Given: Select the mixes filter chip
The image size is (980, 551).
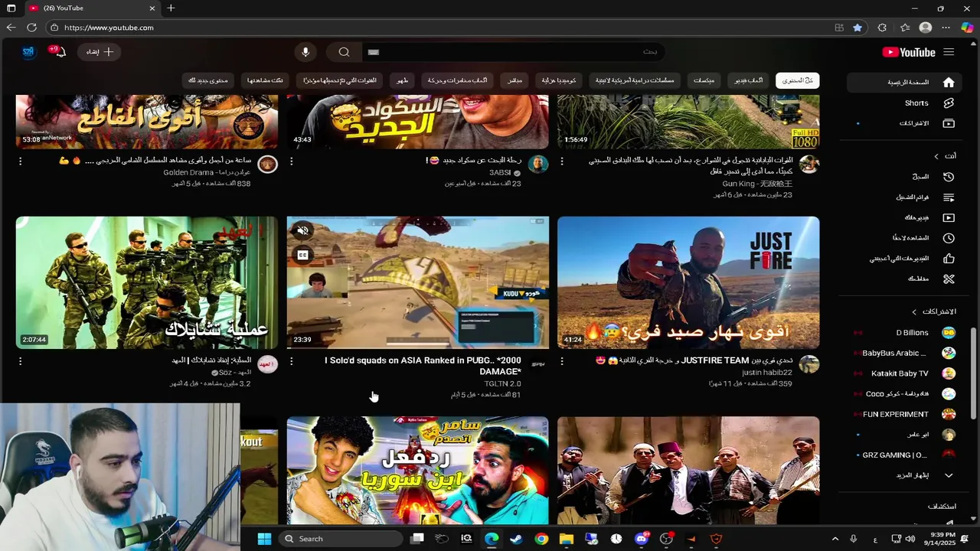Looking at the screenshot, I should tap(703, 80).
